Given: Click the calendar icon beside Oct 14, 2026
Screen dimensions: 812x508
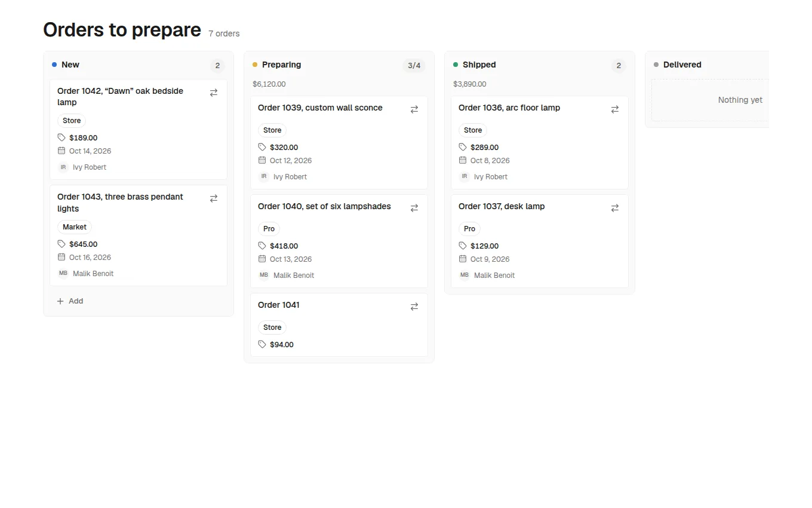Looking at the screenshot, I should click(x=61, y=151).
